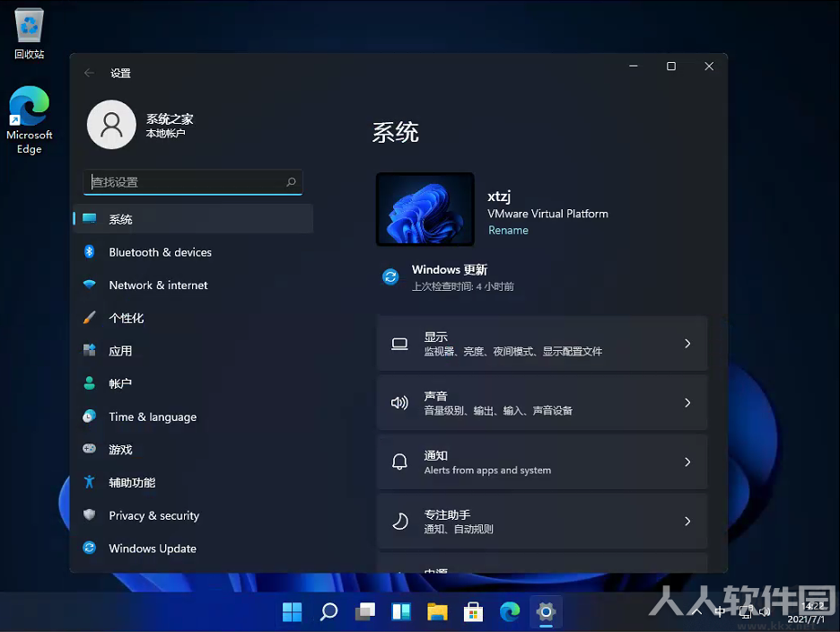The image size is (840, 632).
Task: Click the display monitor icon in 显示 row
Action: (x=399, y=344)
